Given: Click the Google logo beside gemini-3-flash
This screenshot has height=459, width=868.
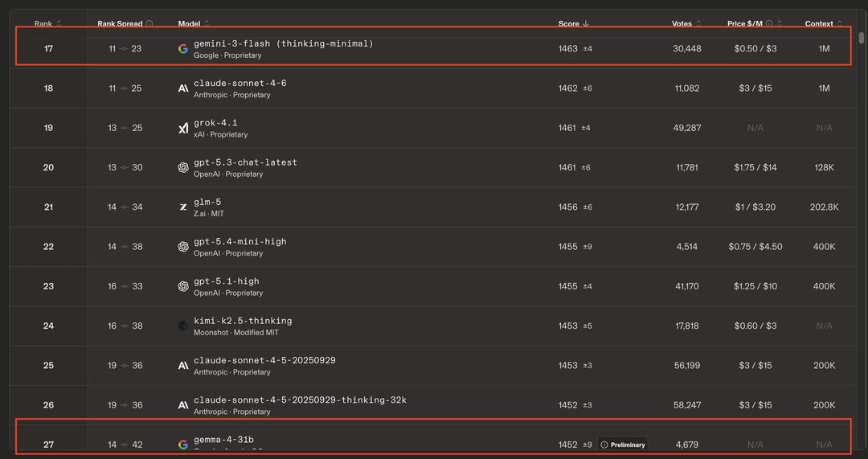Looking at the screenshot, I should tap(183, 49).
